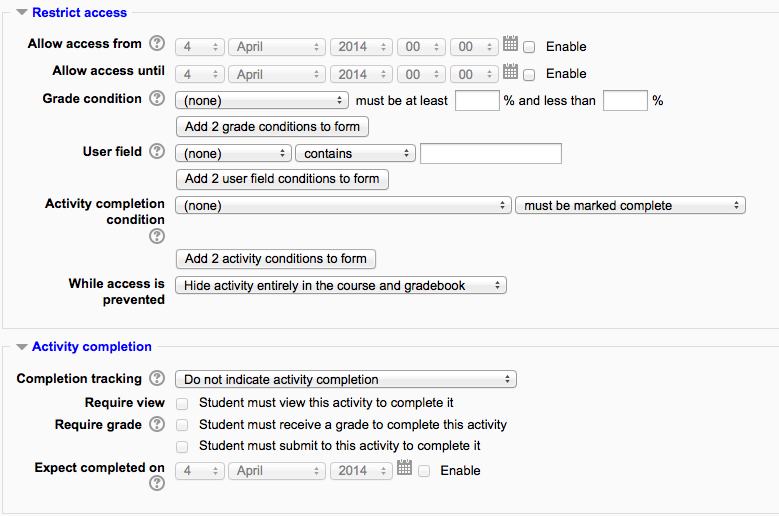Open Expect completed on day dropdown
Image resolution: width=779 pixels, height=516 pixels.
click(x=200, y=470)
